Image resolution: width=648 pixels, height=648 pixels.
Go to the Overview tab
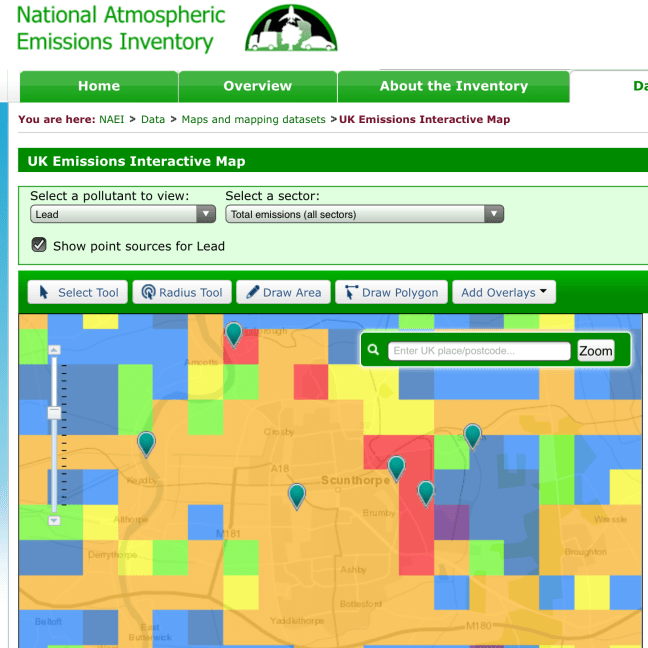tap(257, 86)
